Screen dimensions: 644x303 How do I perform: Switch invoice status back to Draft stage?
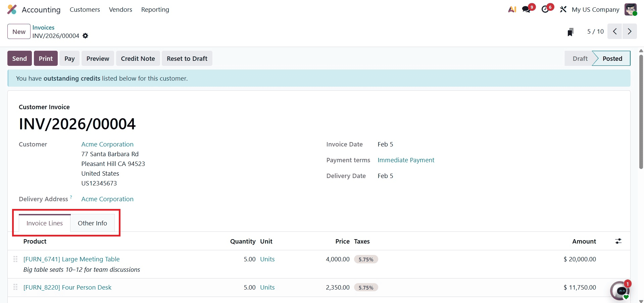580,58
